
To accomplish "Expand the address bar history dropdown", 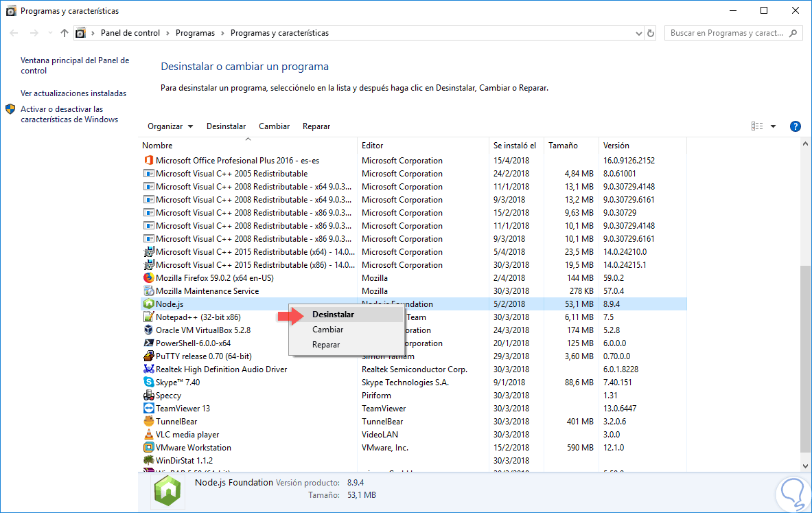I will (638, 33).
